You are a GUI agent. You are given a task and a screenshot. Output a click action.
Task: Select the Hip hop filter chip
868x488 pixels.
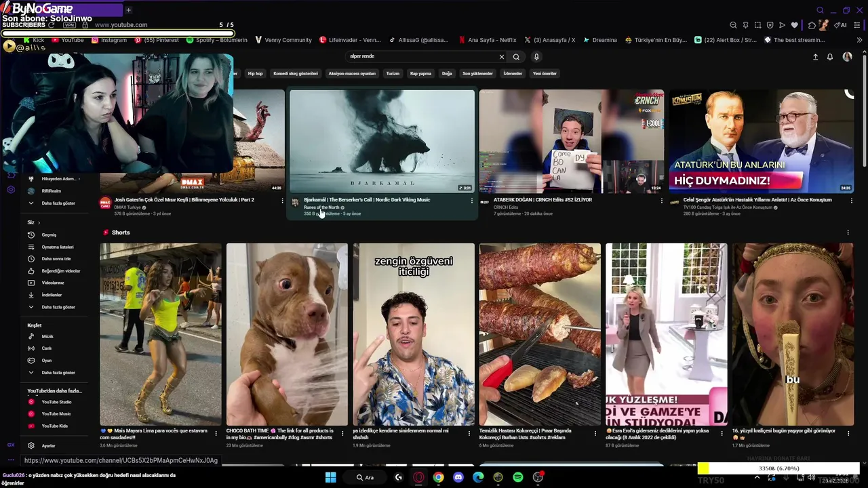(255, 73)
